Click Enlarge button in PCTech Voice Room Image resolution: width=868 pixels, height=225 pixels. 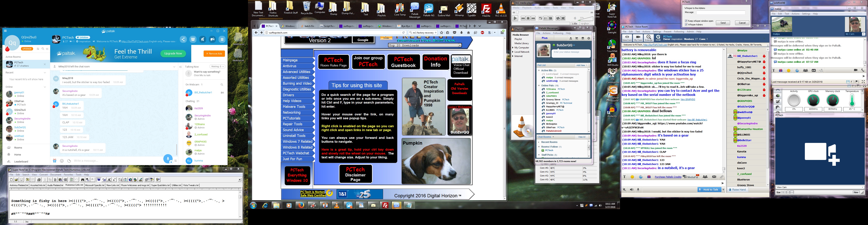[649, 38]
